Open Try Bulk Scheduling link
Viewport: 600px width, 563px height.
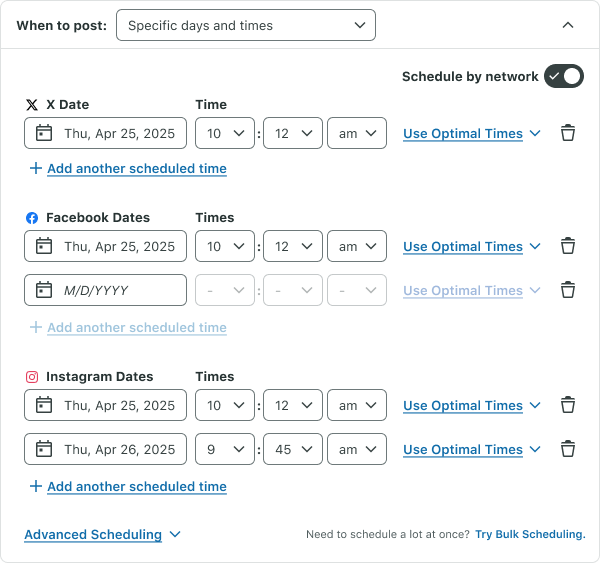(x=530, y=534)
